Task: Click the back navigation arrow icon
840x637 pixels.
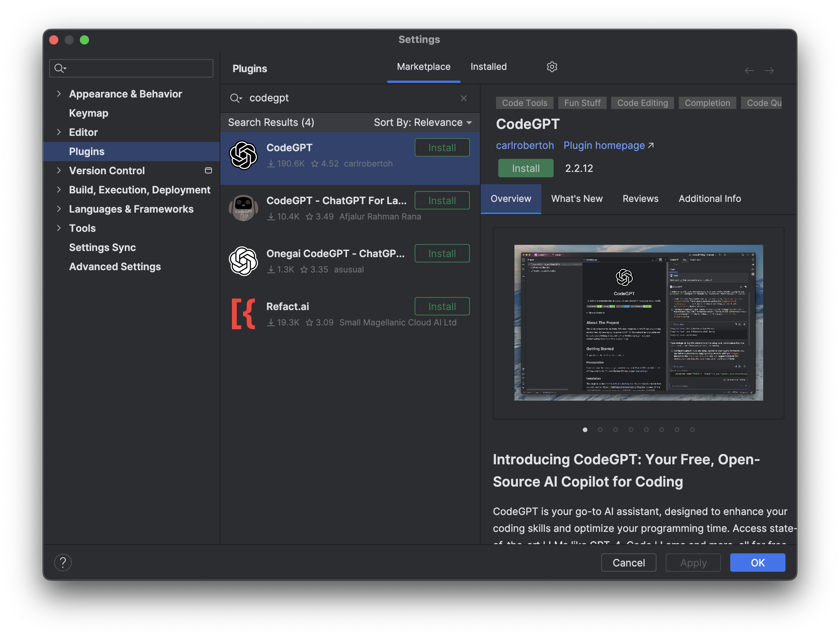Action: coord(749,71)
